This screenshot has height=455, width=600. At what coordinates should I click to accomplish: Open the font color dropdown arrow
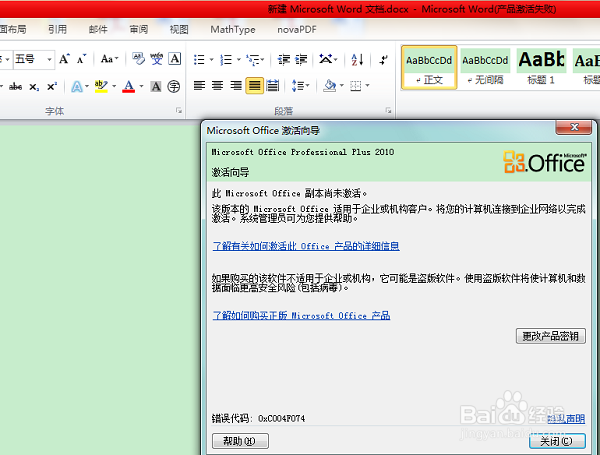click(142, 86)
